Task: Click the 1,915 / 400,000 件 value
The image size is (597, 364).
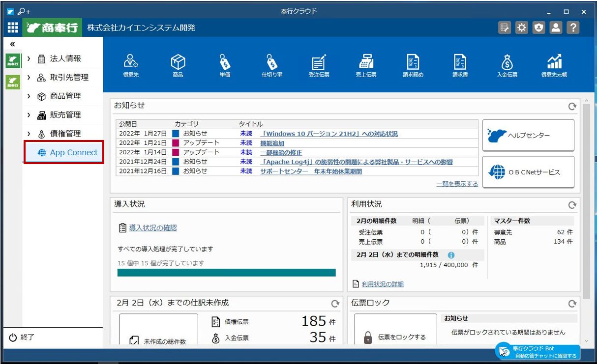Action: pyautogui.click(x=448, y=265)
